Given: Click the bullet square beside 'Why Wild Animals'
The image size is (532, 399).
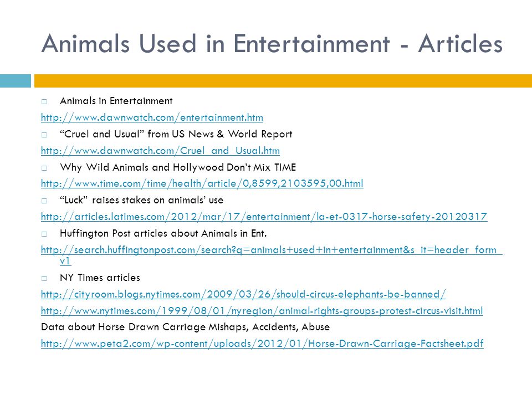Looking at the screenshot, I should (44, 167).
